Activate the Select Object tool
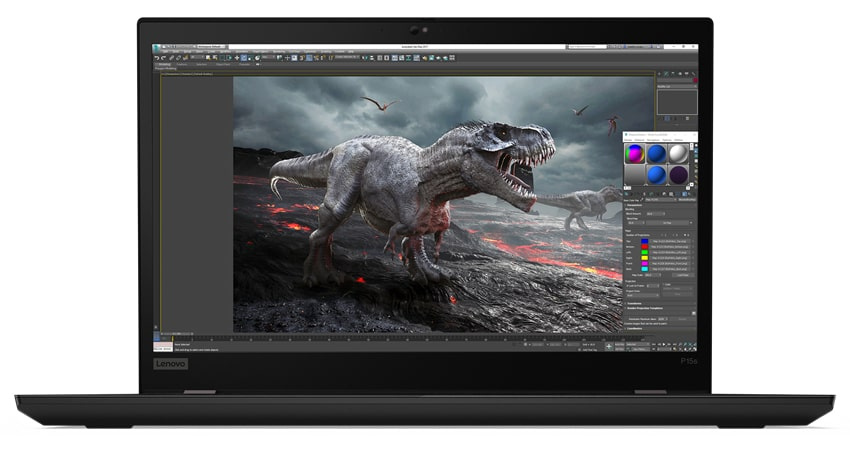The width and height of the screenshot is (850, 450). click(208, 57)
